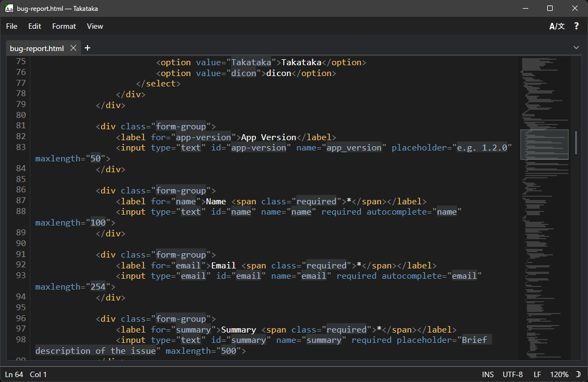Click line number 88
The width and height of the screenshot is (588, 382).
point(21,211)
